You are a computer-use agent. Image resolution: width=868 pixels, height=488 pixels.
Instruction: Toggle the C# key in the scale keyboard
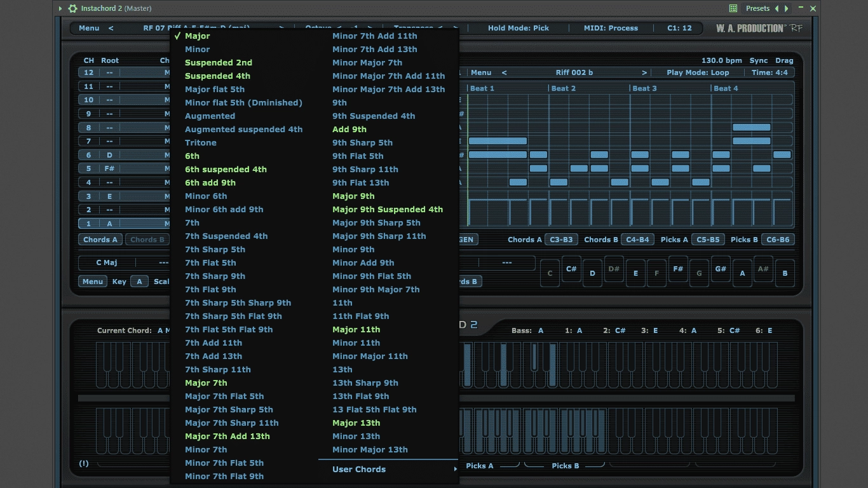[571, 269]
